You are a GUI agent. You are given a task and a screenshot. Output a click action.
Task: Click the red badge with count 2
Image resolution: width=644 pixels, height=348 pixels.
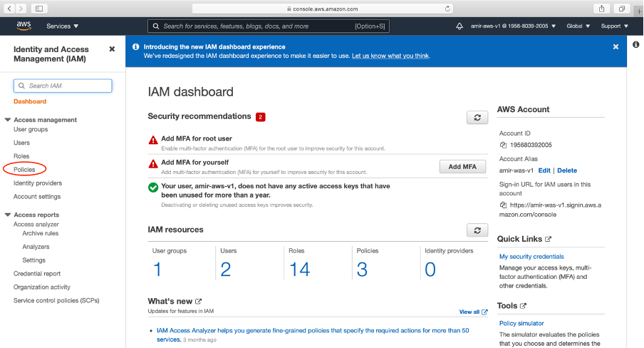(261, 117)
